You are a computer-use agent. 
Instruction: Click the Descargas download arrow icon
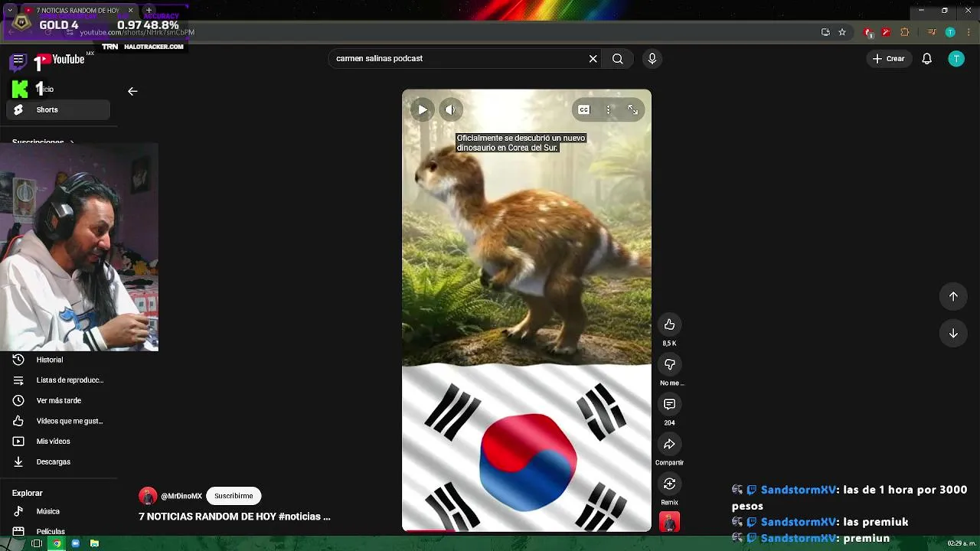(x=18, y=461)
